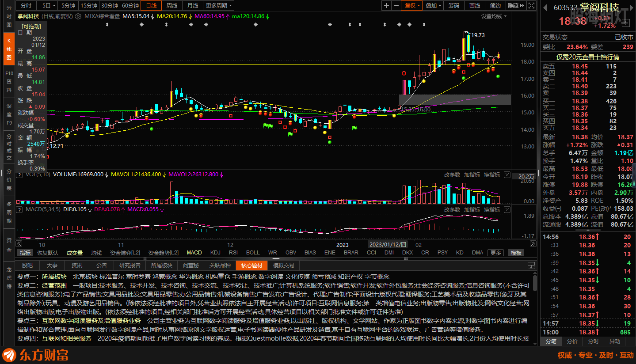
Task: Open 画线 drawing tools
Action: pyautogui.click(x=475, y=6)
